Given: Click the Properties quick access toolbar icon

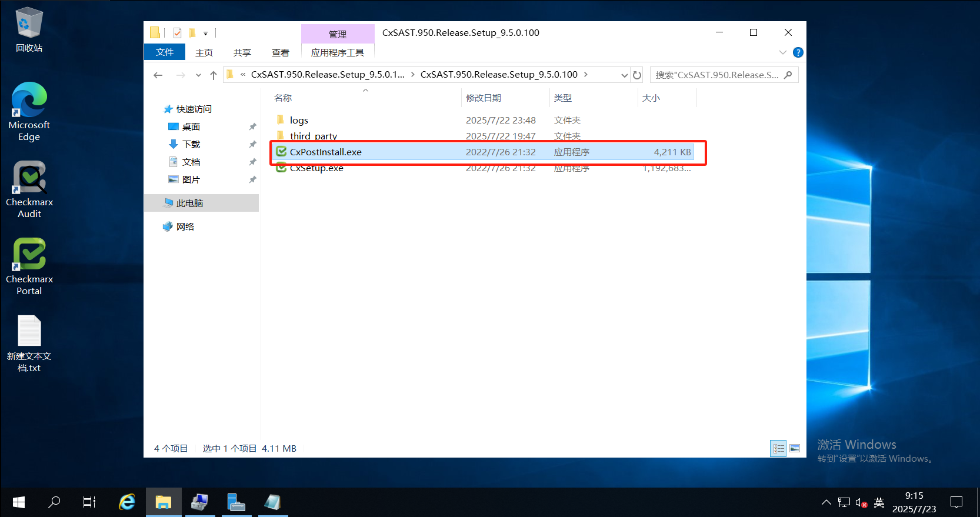Looking at the screenshot, I should click(177, 33).
